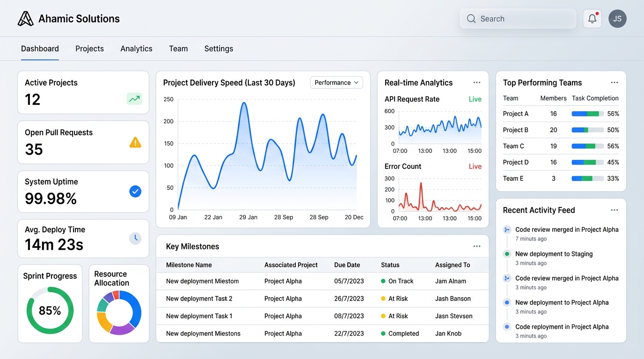Screen dimensions: 644x359
Task: Sort by the Status column header
Action: click(390, 265)
